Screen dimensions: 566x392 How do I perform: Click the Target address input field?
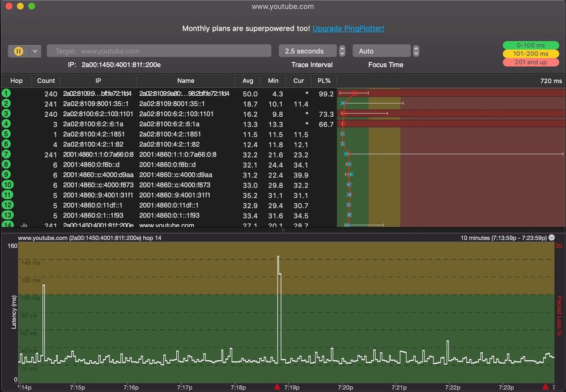point(159,51)
